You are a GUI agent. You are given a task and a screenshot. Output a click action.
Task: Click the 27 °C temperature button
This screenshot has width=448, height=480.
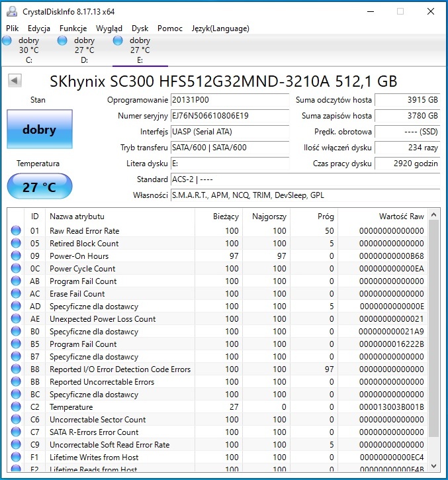coord(40,187)
